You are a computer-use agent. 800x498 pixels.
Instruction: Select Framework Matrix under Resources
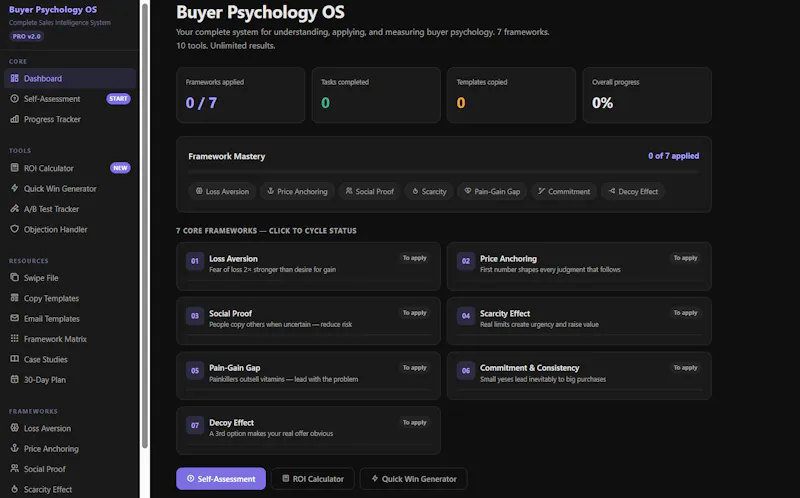70,339
